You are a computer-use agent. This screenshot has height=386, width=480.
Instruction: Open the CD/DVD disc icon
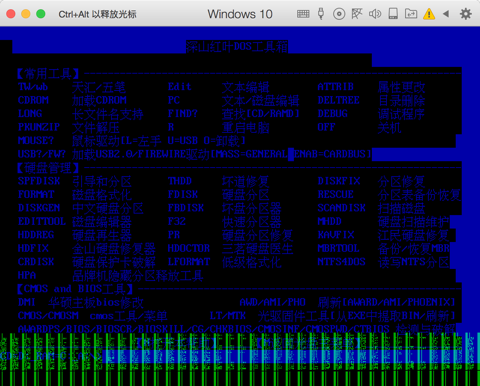point(339,14)
